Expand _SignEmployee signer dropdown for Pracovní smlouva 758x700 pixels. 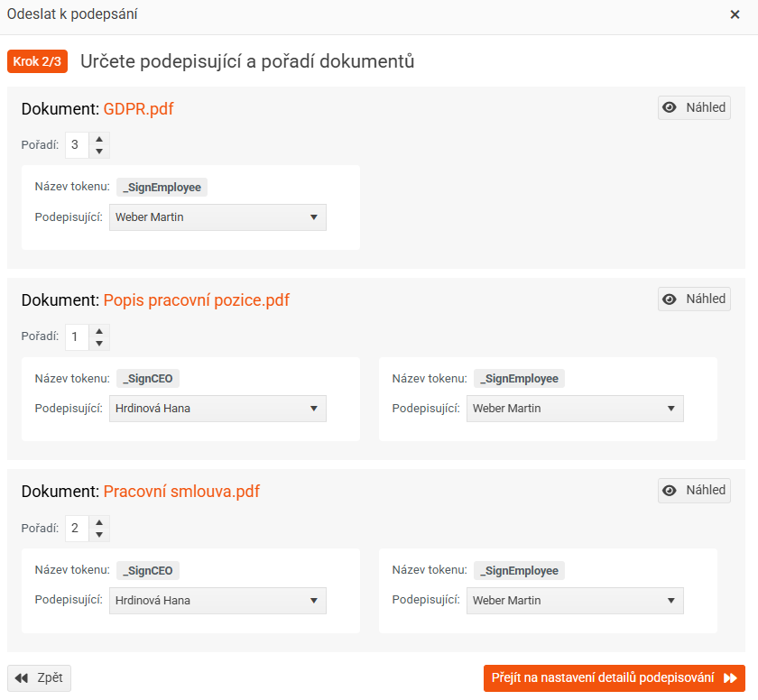[x=575, y=600]
